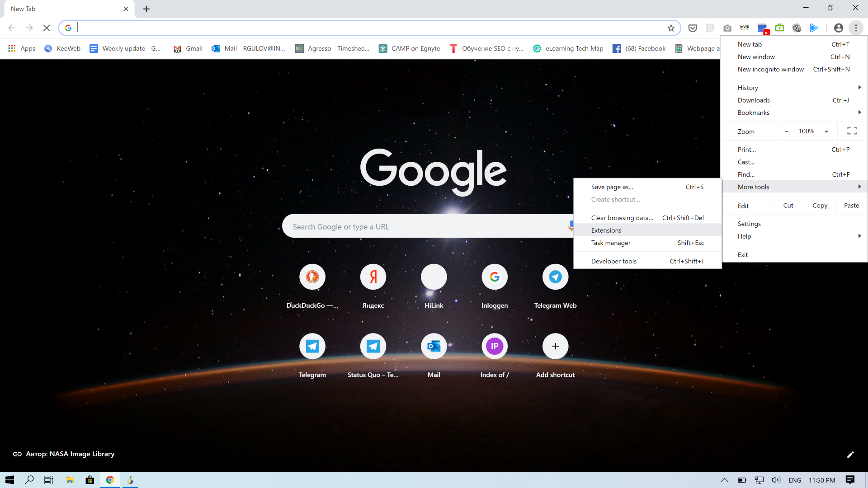
Task: Expand the More tools submenu
Action: point(795,187)
